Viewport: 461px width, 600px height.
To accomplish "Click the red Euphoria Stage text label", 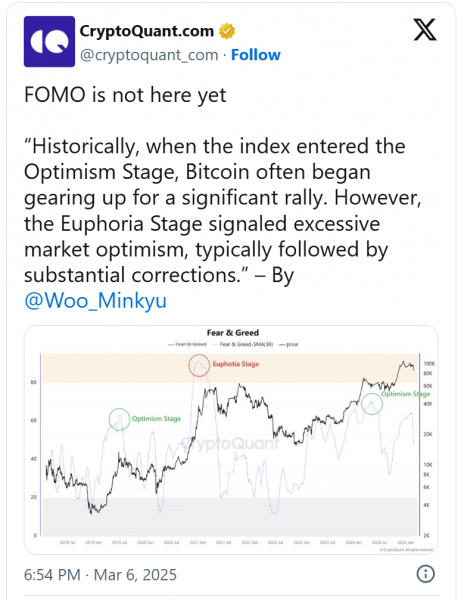I will point(236,364).
